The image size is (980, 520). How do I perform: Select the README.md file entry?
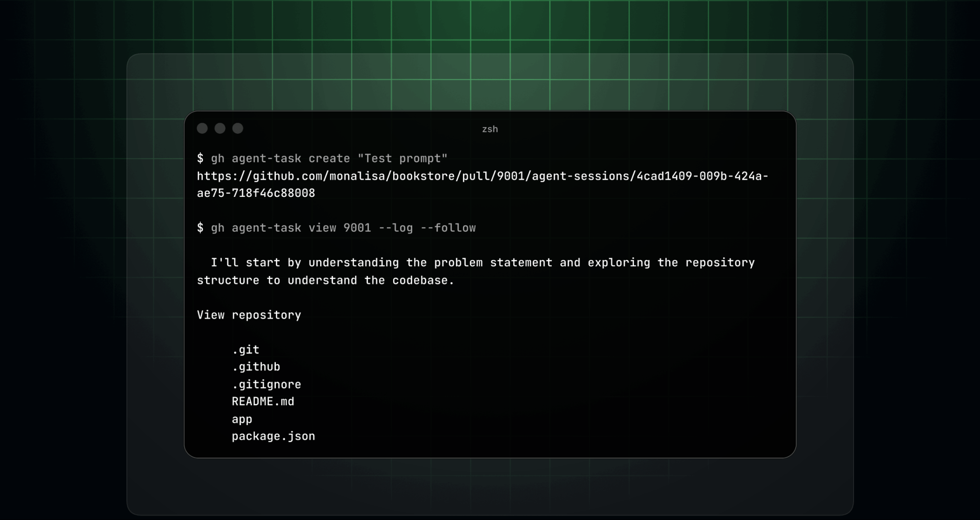(x=263, y=402)
